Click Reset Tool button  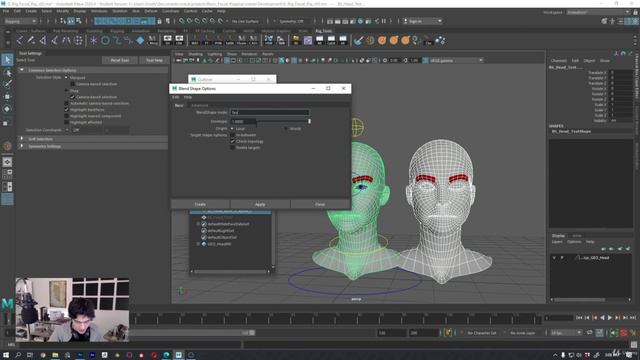(120, 60)
